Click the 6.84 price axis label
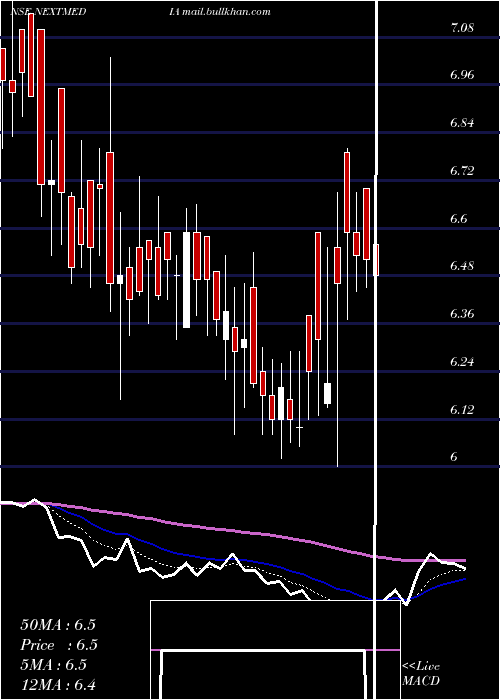This screenshot has width=500, height=700. [x=462, y=122]
